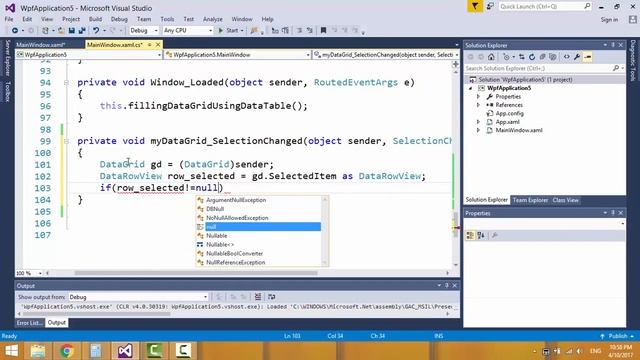Open the Analyze menu
The height and width of the screenshot is (360, 640).
pos(213,19)
